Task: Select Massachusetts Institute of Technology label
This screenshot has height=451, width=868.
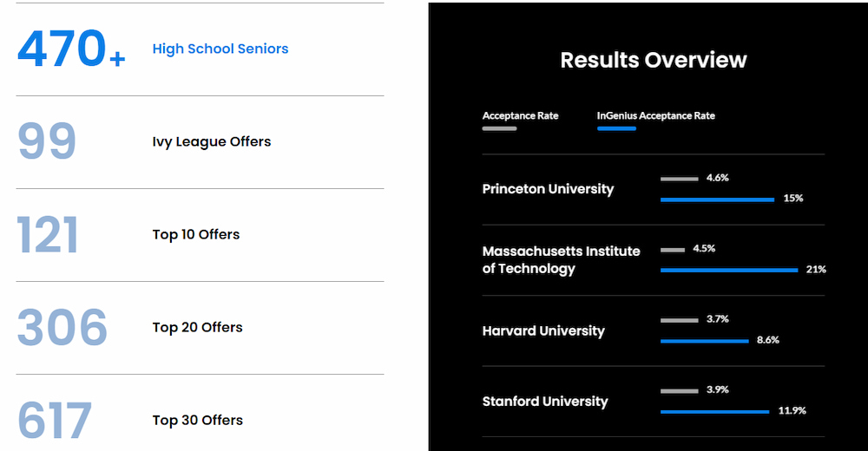Action: [x=561, y=259]
